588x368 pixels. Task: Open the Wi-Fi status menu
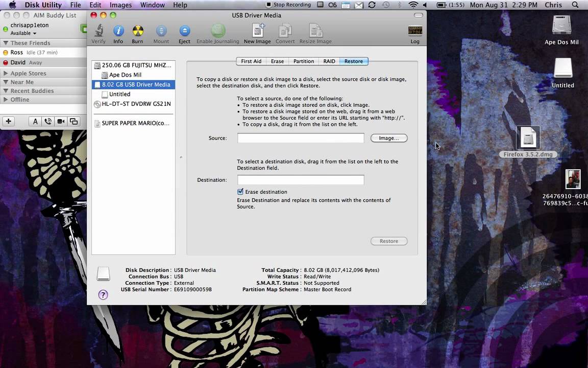click(x=413, y=5)
